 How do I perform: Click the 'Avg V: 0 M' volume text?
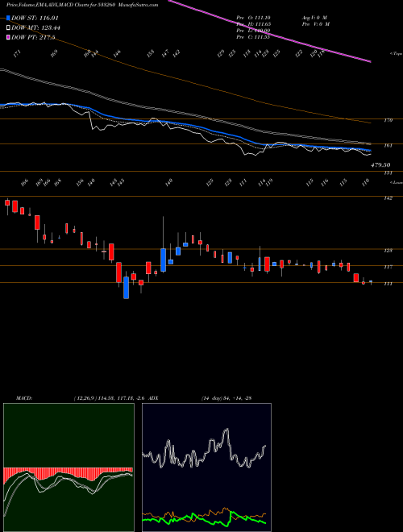(315, 18)
